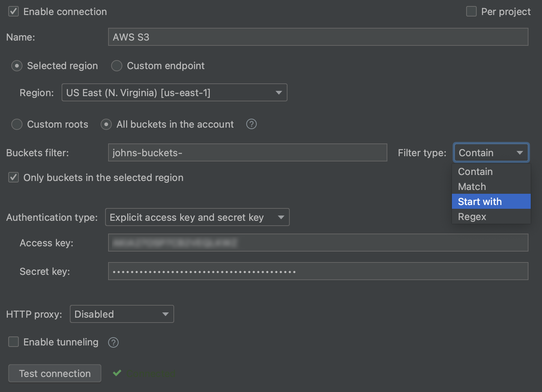Open the HTTP proxy dropdown
542x392 pixels.
(x=165, y=314)
